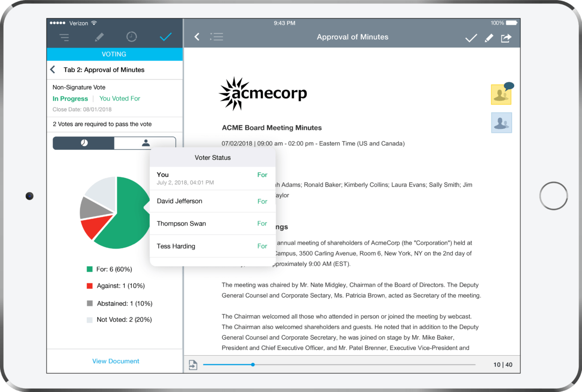582x392 pixels.
Task: Click the Wi-Fi icon in status bar
Action: click(x=94, y=23)
